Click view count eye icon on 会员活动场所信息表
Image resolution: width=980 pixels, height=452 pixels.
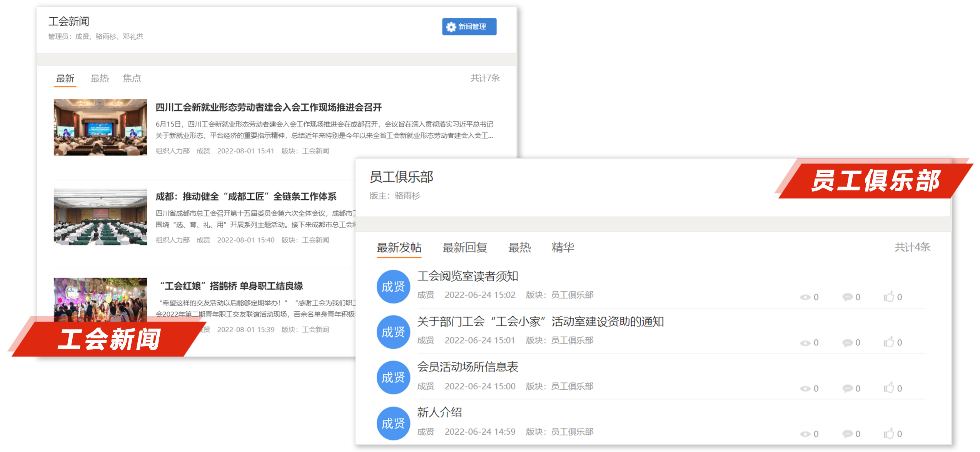click(805, 389)
